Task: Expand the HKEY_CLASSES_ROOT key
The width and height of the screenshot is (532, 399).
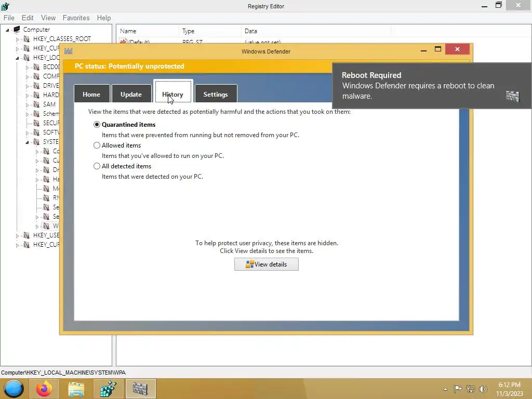Action: (17, 39)
